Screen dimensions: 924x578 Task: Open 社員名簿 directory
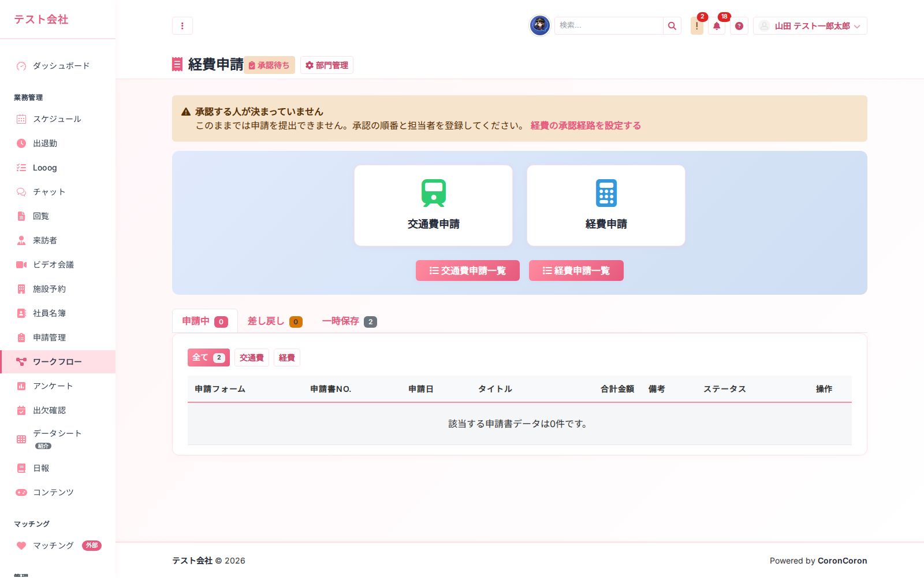tap(58, 313)
